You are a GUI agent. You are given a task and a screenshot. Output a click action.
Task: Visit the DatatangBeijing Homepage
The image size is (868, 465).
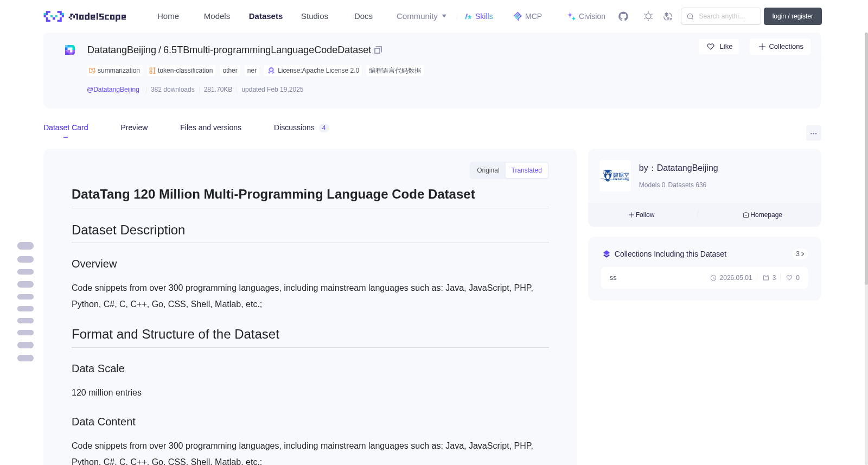click(x=762, y=215)
